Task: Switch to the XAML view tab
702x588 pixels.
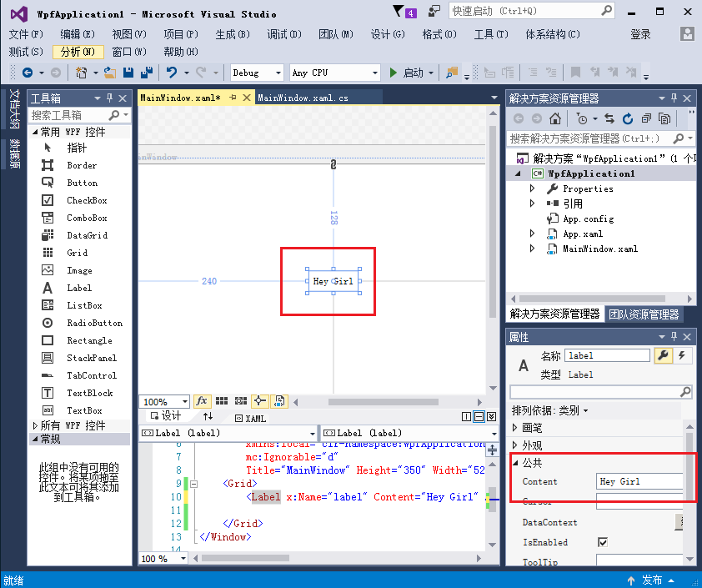Action: (x=251, y=419)
